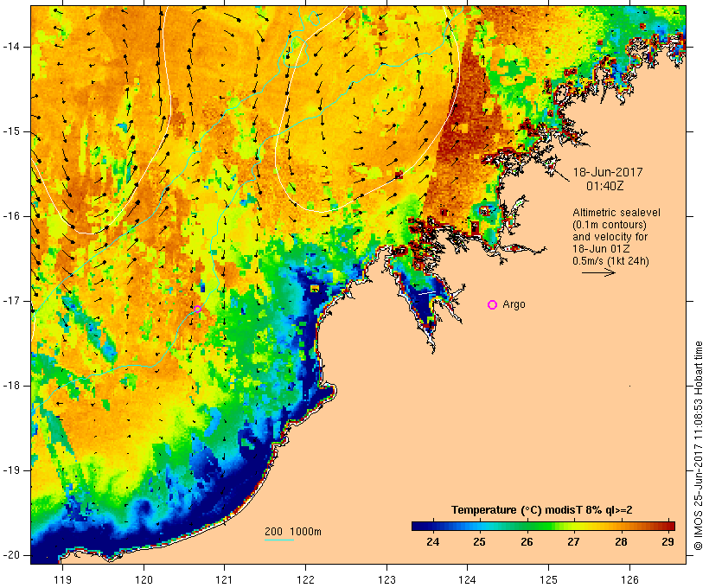Click the green 26°C section of colorbar
709x588 pixels.
527,526
